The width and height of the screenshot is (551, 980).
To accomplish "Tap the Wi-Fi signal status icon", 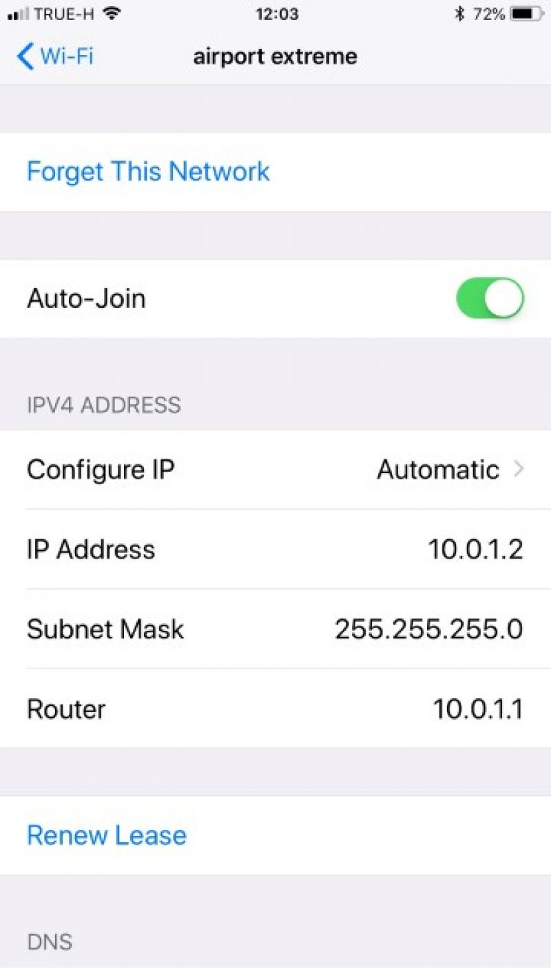I will click(x=113, y=14).
